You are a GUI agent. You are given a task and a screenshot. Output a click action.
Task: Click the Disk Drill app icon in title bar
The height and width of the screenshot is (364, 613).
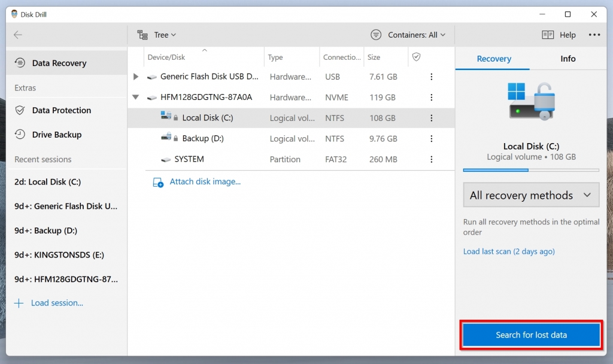pos(14,14)
